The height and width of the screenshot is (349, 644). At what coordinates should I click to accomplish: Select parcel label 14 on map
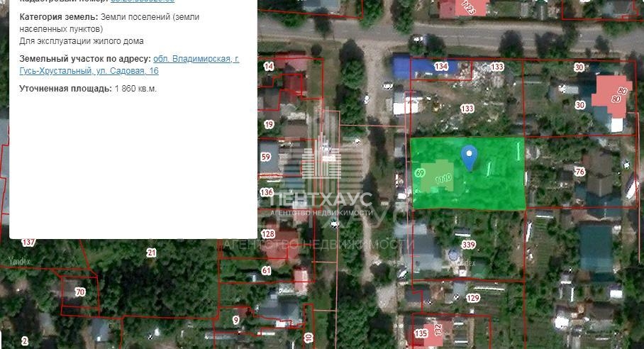(269, 66)
